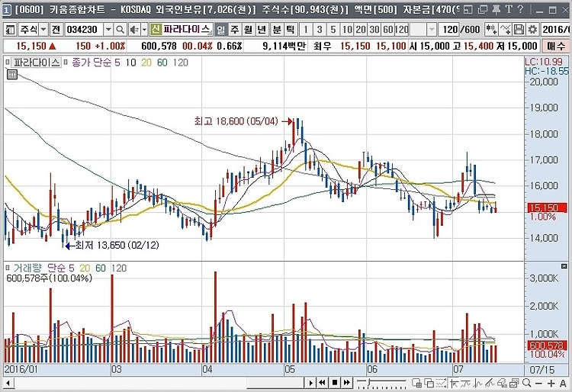Click the crosshair cursor icon in bottom toolbar
Screen dimensions: 572x392
pyautogui.click(x=454, y=383)
